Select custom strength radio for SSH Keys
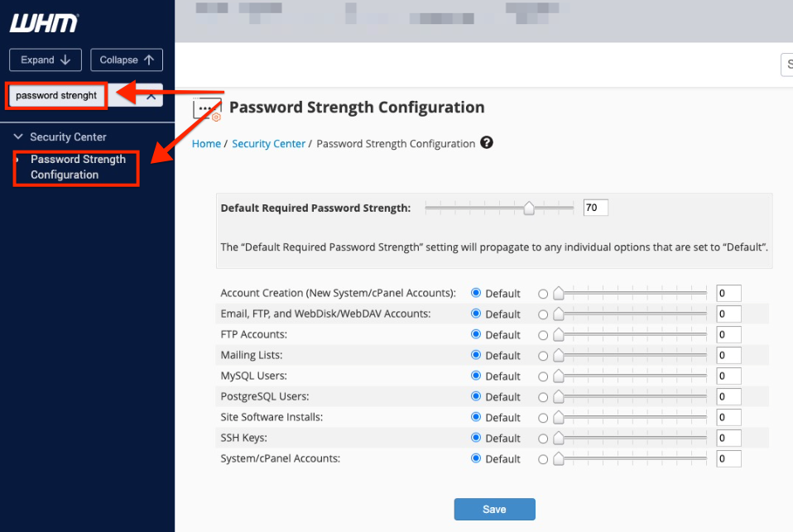The height and width of the screenshot is (532, 793). click(543, 439)
